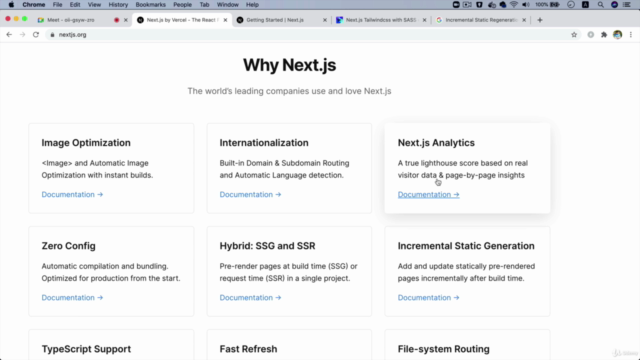Open Spotlight search in menu bar
The height and width of the screenshot is (360, 640).
click(x=600, y=4)
